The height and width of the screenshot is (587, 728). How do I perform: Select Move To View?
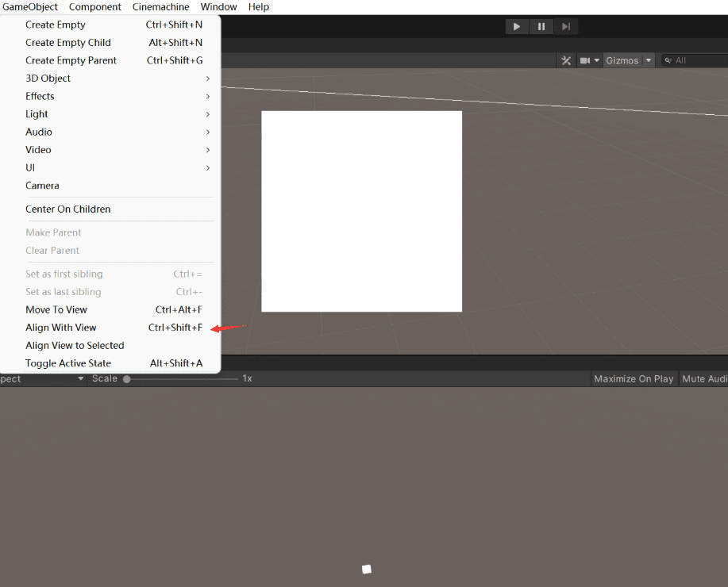(x=56, y=310)
